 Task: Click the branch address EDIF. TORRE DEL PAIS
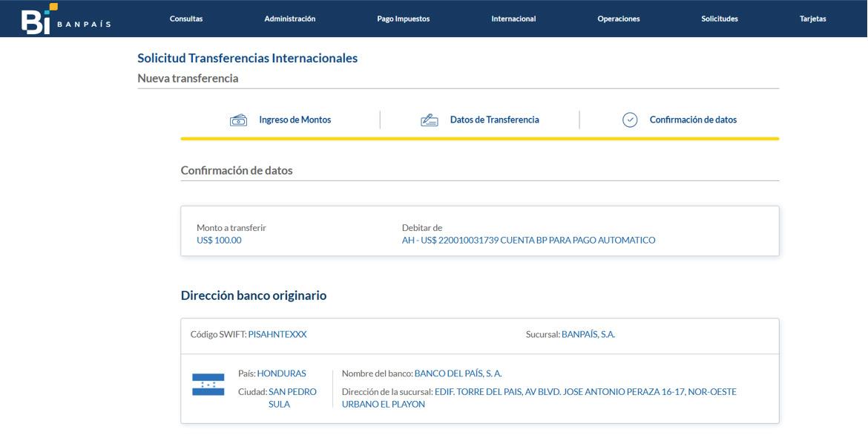pyautogui.click(x=539, y=398)
